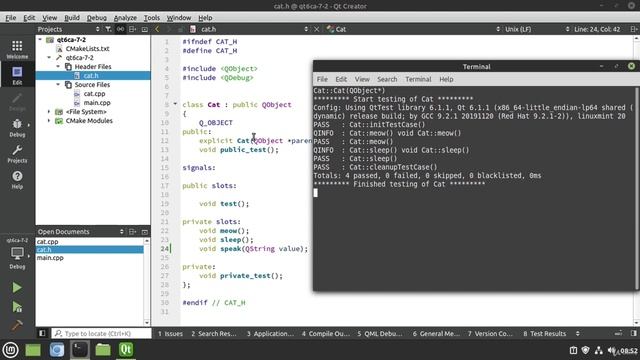Screen dimensions: 640x360
Task: Expand the File System node
Action: pyautogui.click(x=49, y=111)
